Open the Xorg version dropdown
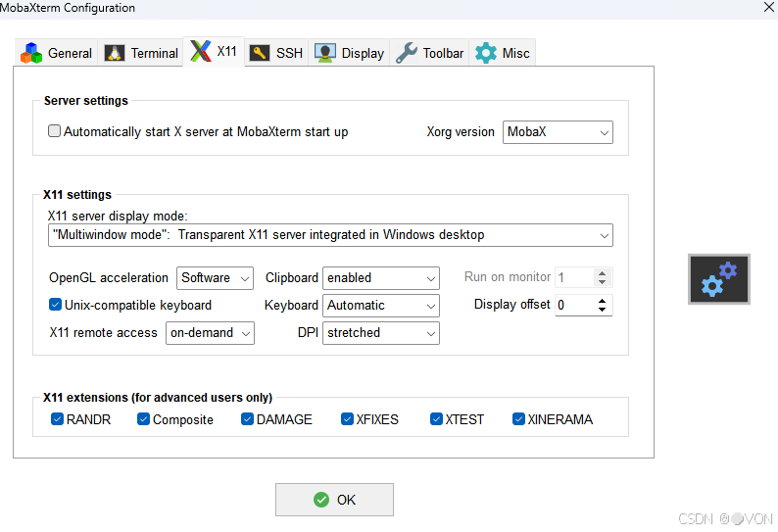 click(x=558, y=132)
